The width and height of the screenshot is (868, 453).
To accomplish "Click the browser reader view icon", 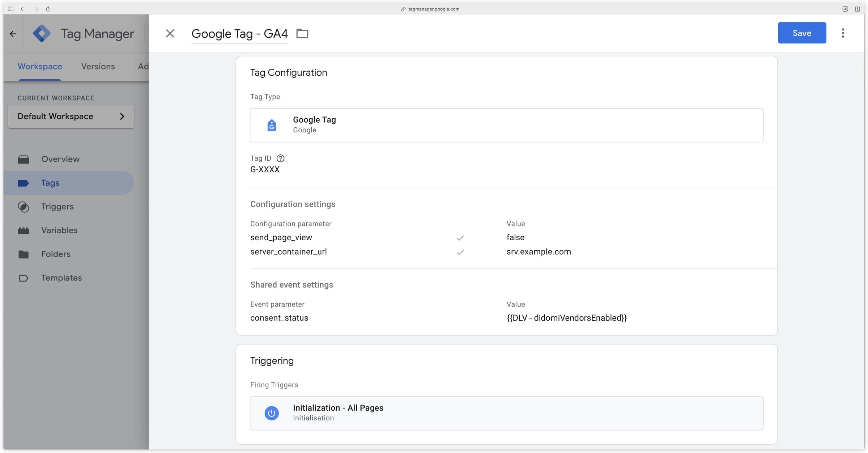I will pyautogui.click(x=845, y=9).
